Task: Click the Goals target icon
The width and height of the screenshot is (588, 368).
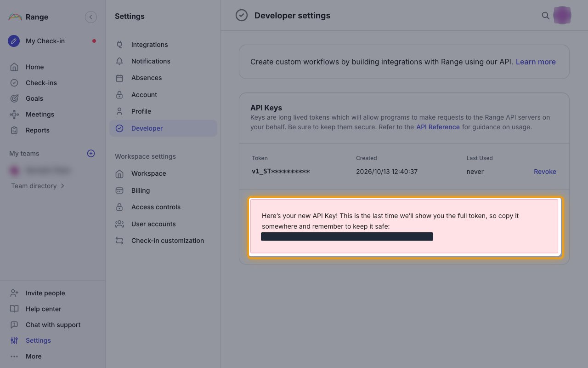Action: 14,98
